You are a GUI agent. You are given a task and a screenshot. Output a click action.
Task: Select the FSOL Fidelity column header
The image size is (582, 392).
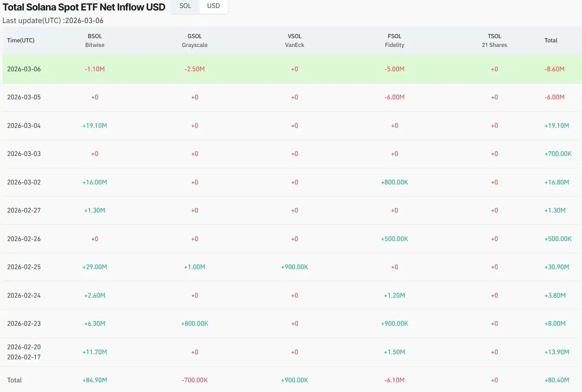394,41
